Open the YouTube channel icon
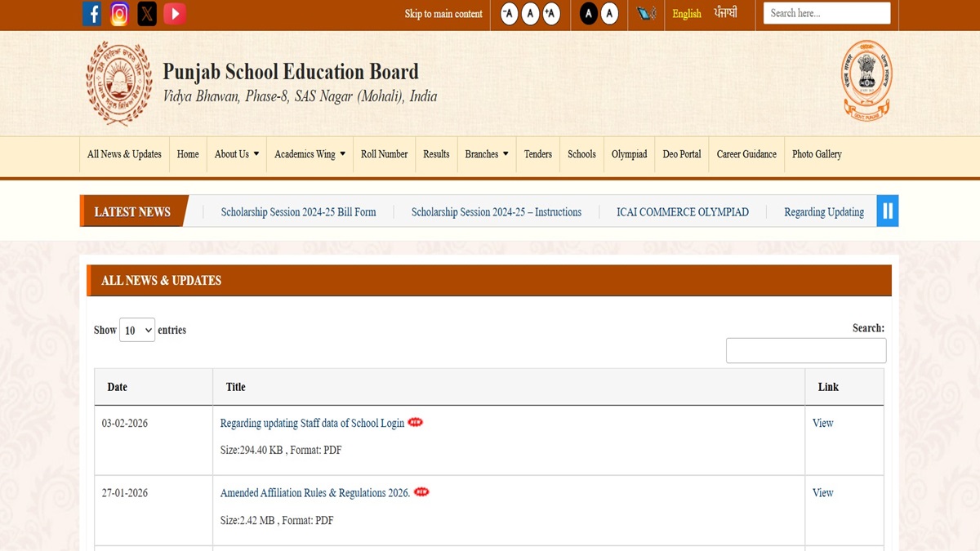Screen dimensions: 980x551 pos(174,14)
